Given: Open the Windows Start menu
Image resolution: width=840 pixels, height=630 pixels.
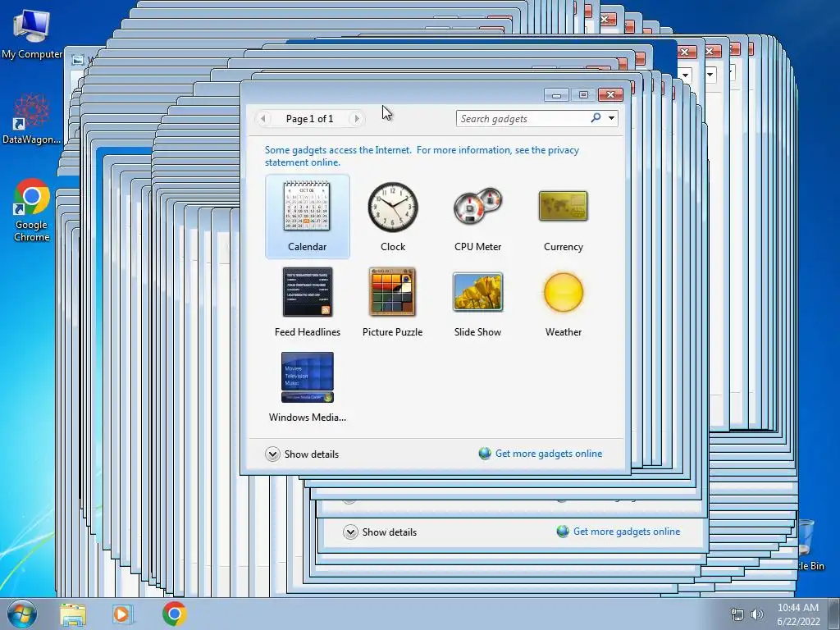Looking at the screenshot, I should 22,614.
